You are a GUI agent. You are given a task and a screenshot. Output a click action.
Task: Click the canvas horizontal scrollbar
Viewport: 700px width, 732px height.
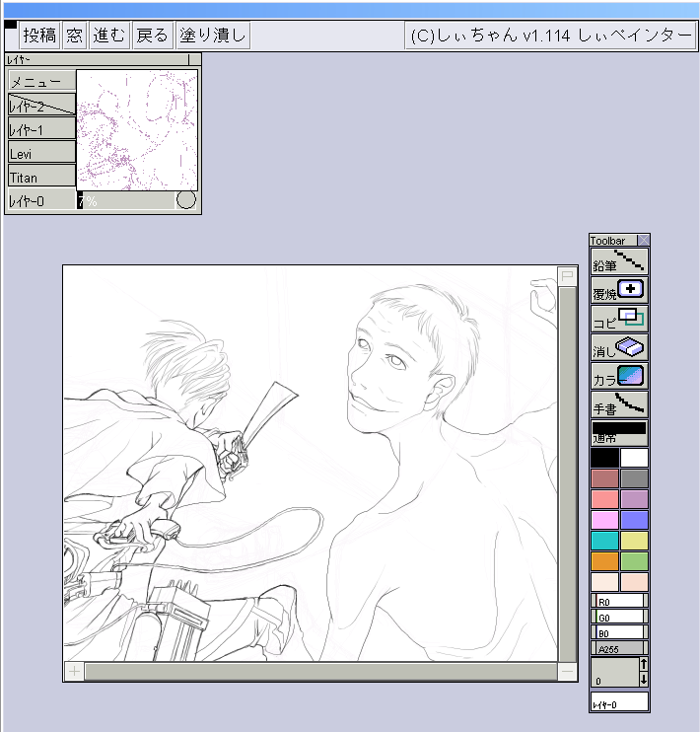coord(320,672)
